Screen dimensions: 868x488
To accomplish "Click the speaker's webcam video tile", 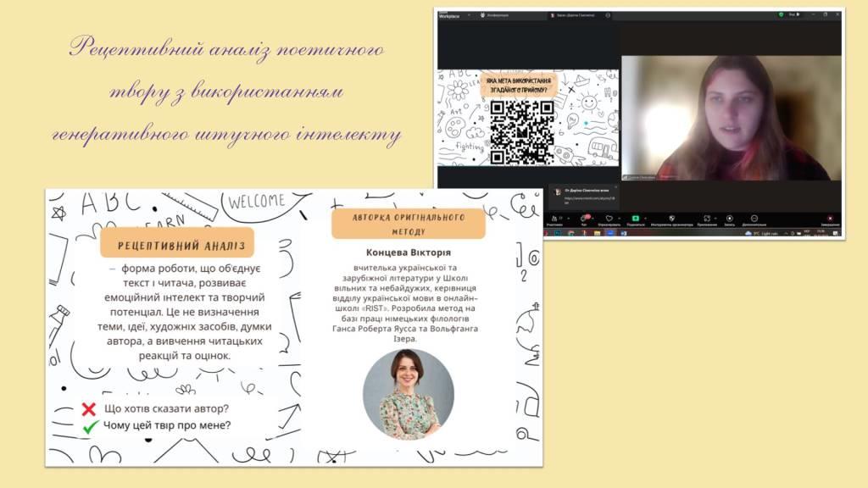I will 731,117.
